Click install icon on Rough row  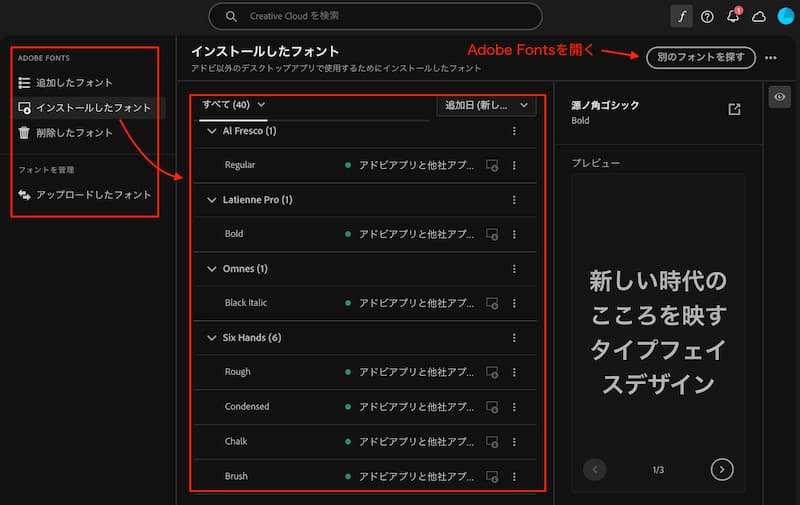click(x=492, y=372)
